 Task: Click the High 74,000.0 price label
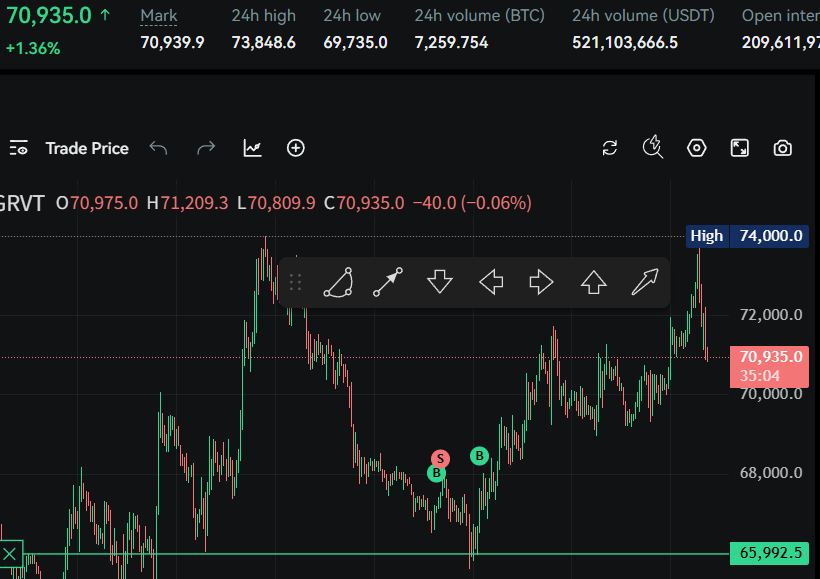click(747, 236)
